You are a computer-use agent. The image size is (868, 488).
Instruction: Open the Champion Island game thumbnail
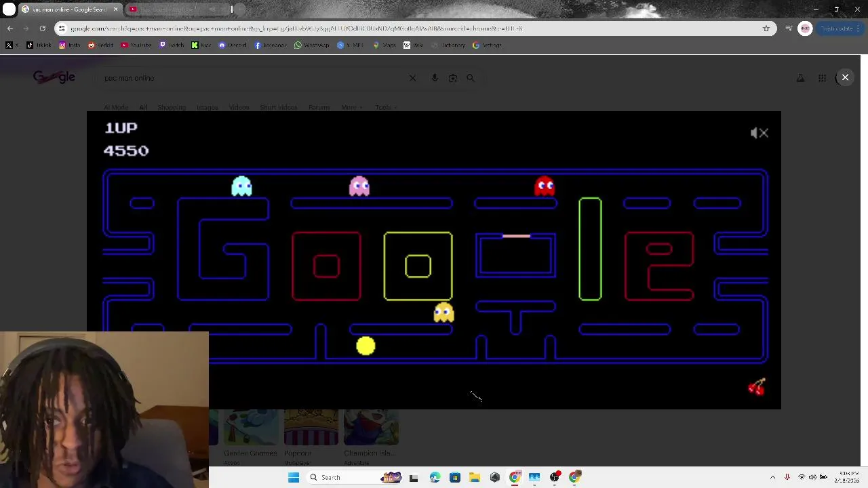click(370, 428)
